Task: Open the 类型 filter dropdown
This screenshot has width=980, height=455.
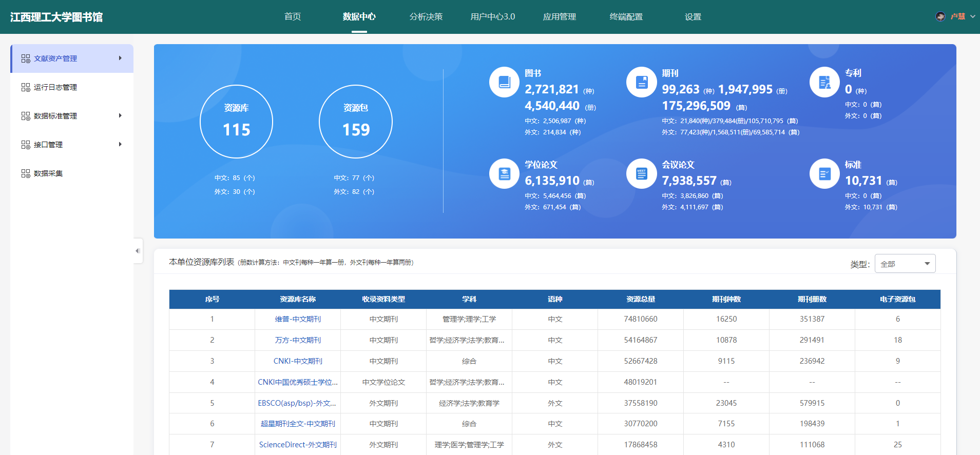Action: pos(905,264)
